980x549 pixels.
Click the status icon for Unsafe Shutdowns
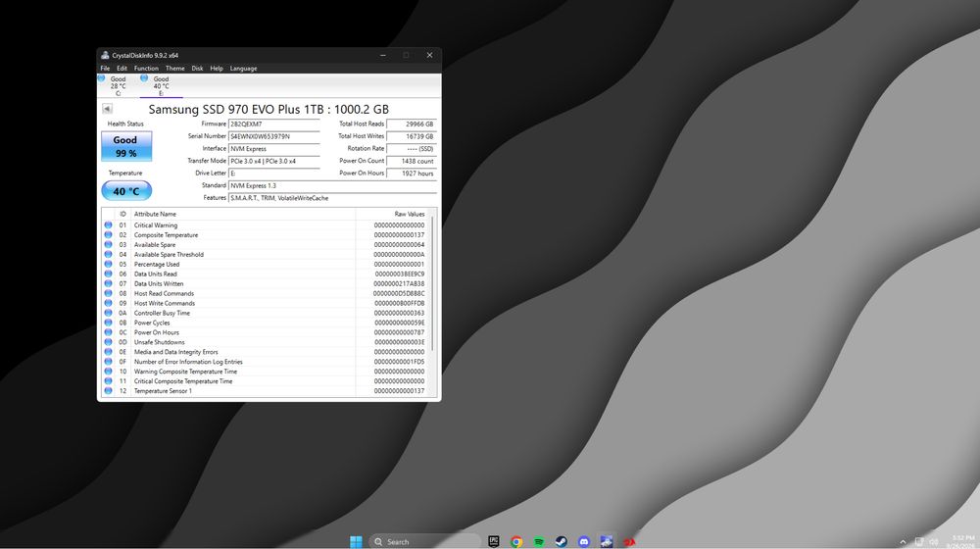[x=108, y=342]
